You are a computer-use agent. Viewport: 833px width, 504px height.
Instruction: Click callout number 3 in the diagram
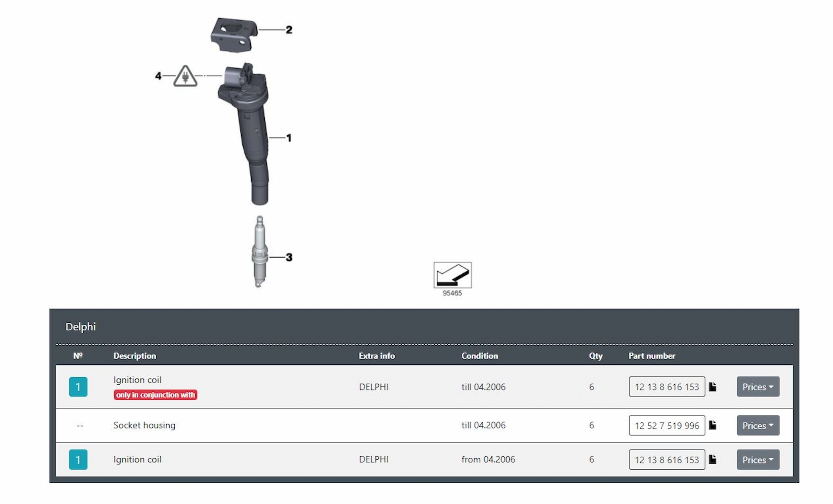289,257
